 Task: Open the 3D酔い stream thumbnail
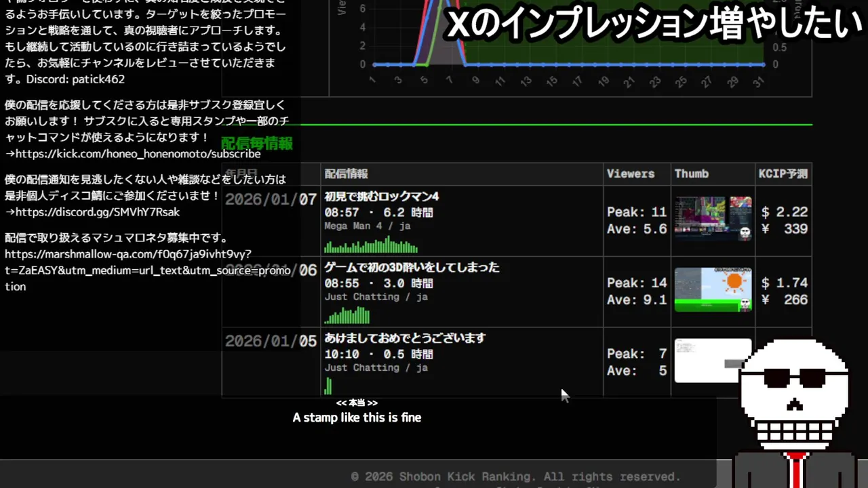click(x=713, y=289)
